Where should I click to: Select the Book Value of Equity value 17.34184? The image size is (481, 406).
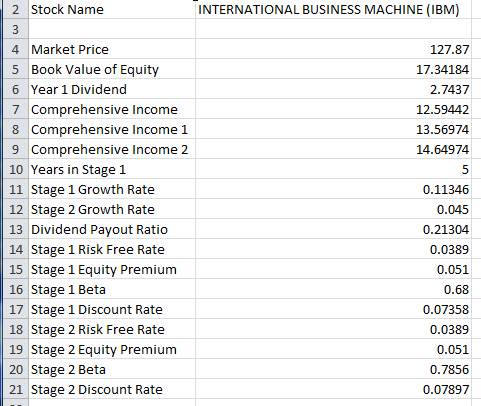333,69
